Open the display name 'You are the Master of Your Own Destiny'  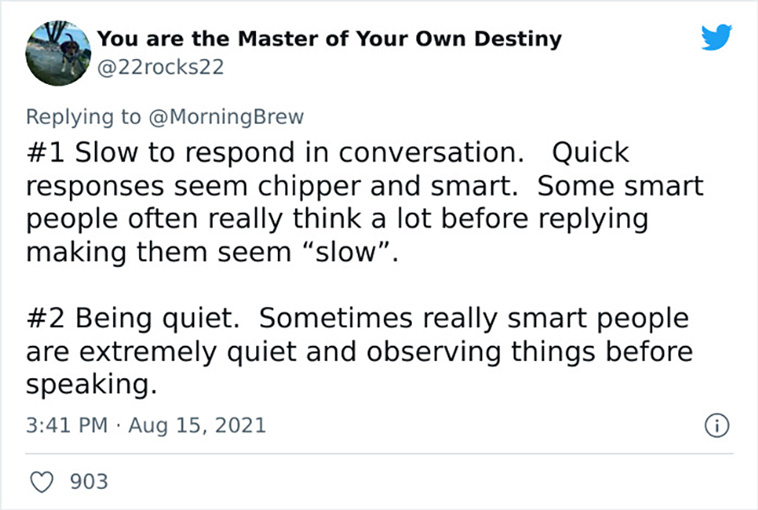[x=329, y=39]
